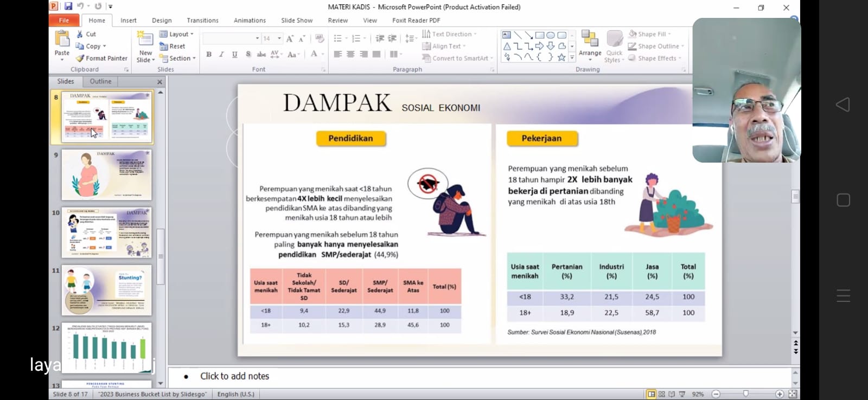Open the Layout dropdown

[x=177, y=34]
